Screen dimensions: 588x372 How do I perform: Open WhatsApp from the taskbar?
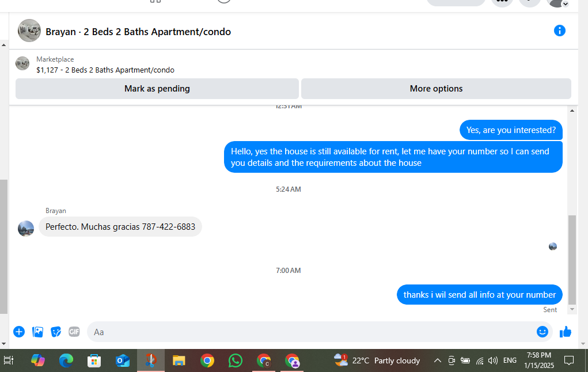236,360
